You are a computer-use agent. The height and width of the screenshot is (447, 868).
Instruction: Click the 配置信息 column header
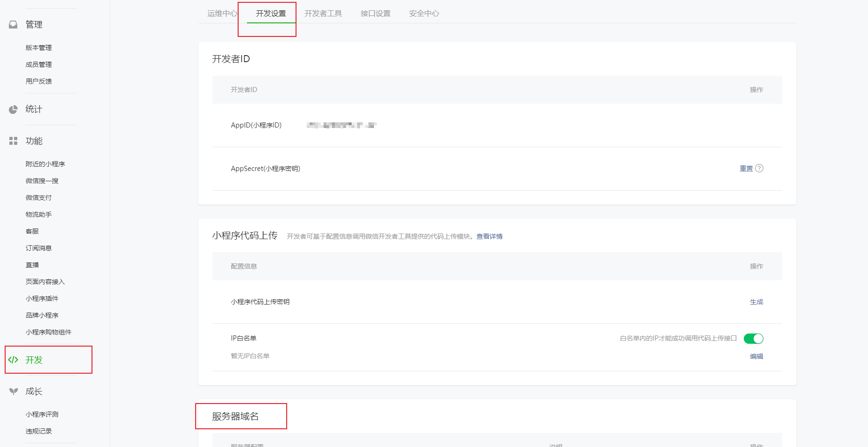tap(244, 266)
